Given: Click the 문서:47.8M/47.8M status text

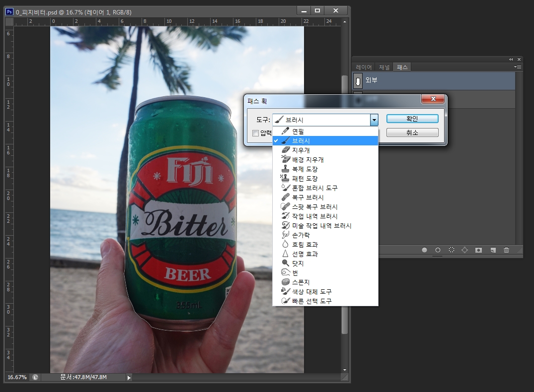Looking at the screenshot, I should point(83,377).
